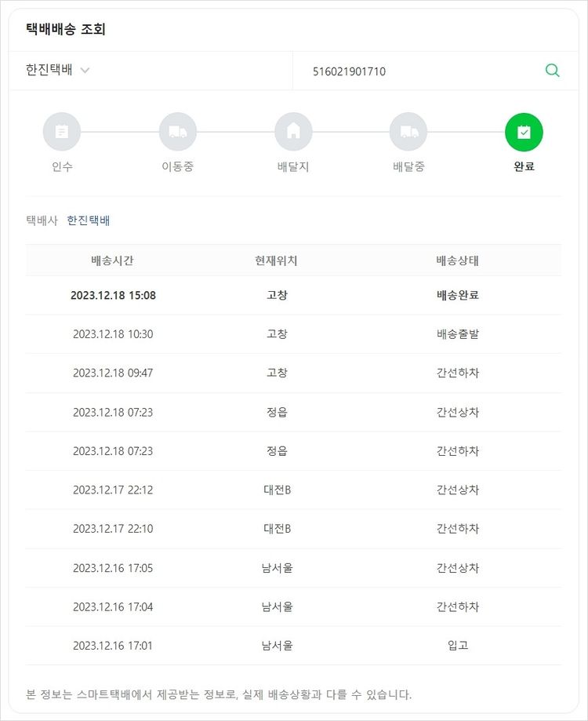588x721 pixels.
Task: Select the 2023.12.18 15:08 delivery entry
Action: [x=113, y=296]
